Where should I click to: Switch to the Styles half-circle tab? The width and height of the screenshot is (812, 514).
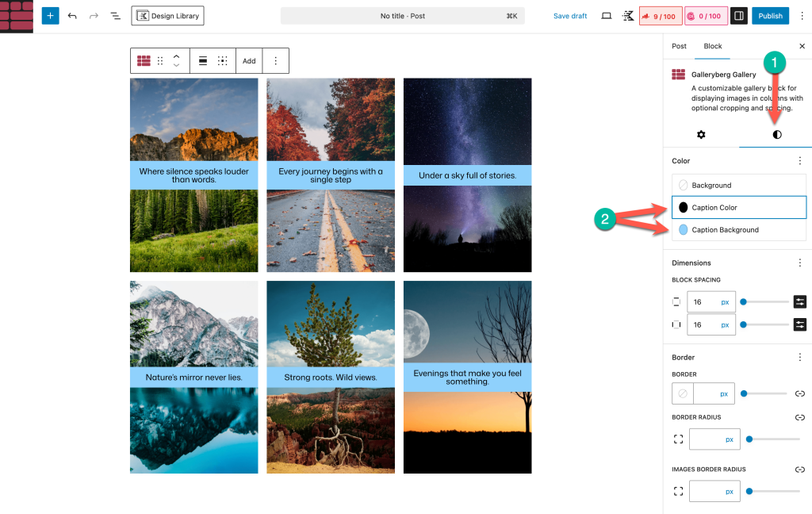coord(776,135)
